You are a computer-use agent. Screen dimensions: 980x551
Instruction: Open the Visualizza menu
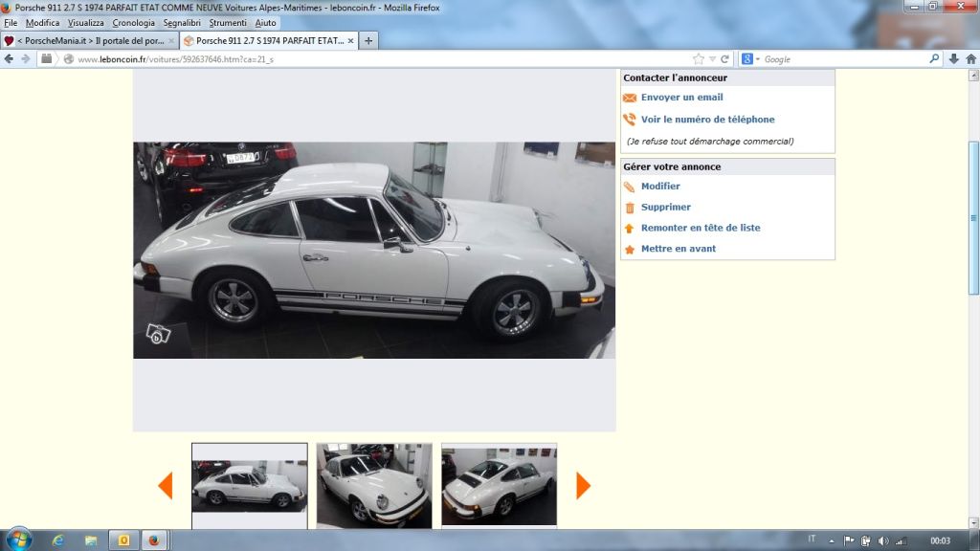[85, 23]
